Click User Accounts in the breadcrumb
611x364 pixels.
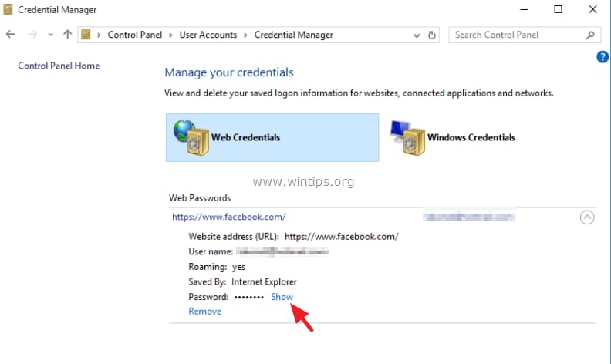(x=208, y=35)
